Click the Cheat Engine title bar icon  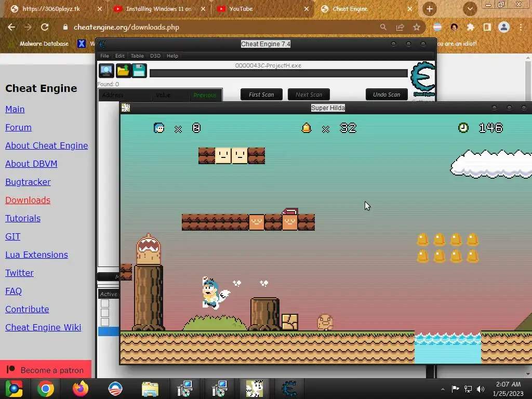point(102,44)
